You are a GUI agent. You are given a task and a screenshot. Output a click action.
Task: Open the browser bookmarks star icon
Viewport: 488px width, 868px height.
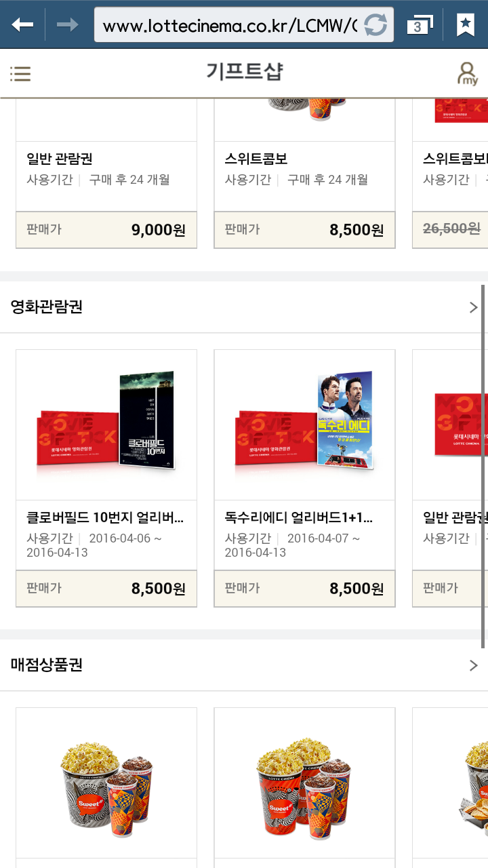pyautogui.click(x=466, y=25)
